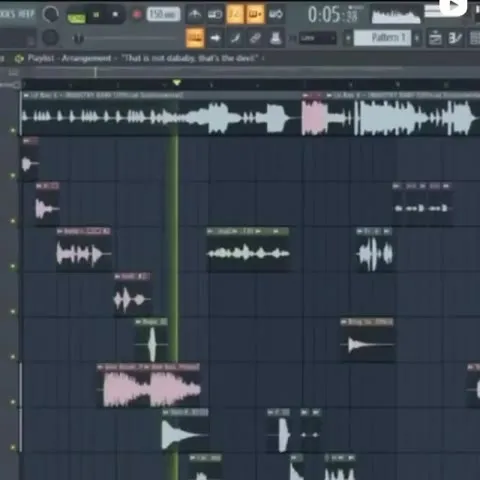Click the note blend pen icon
This screenshot has height=480, width=480.
(235, 38)
